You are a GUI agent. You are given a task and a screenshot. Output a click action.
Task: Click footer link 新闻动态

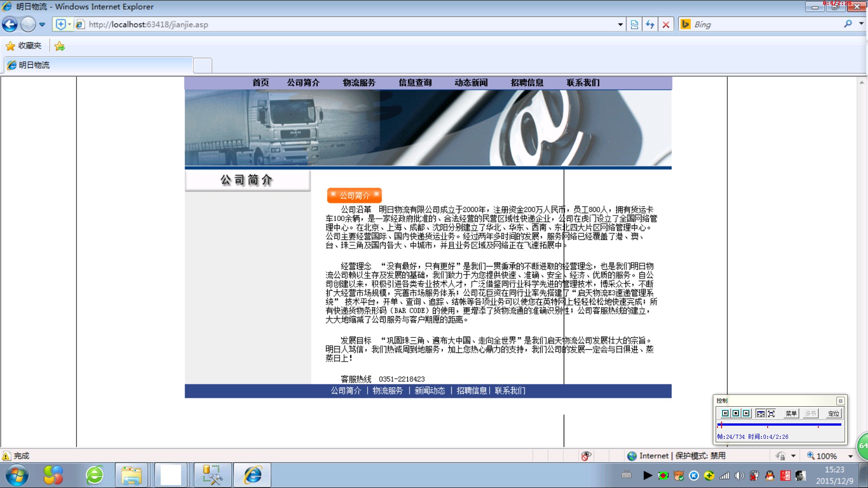tap(429, 391)
